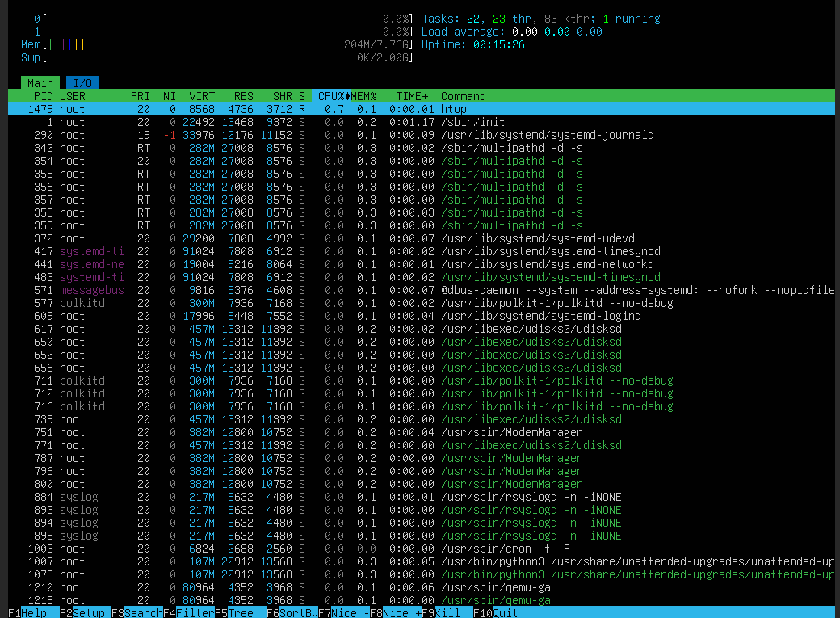840x618 pixels.
Task: Select multipathd thread with PID 354
Action: 422,161
